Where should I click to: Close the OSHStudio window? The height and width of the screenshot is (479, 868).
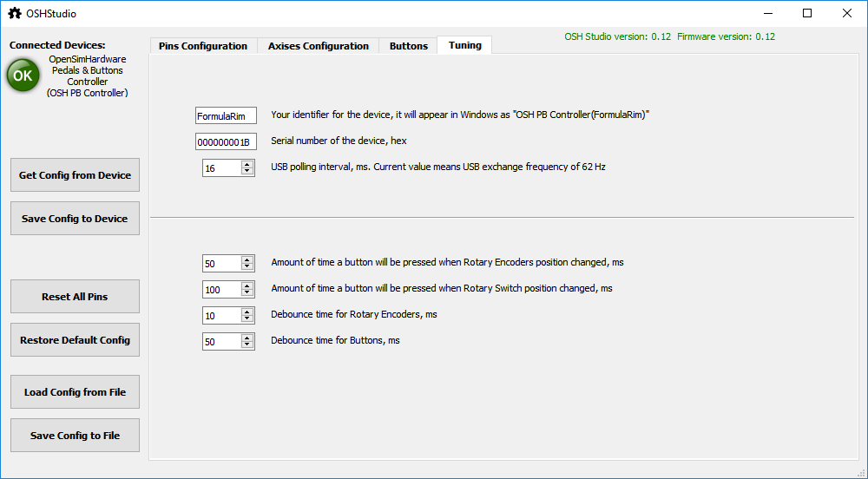pos(847,13)
